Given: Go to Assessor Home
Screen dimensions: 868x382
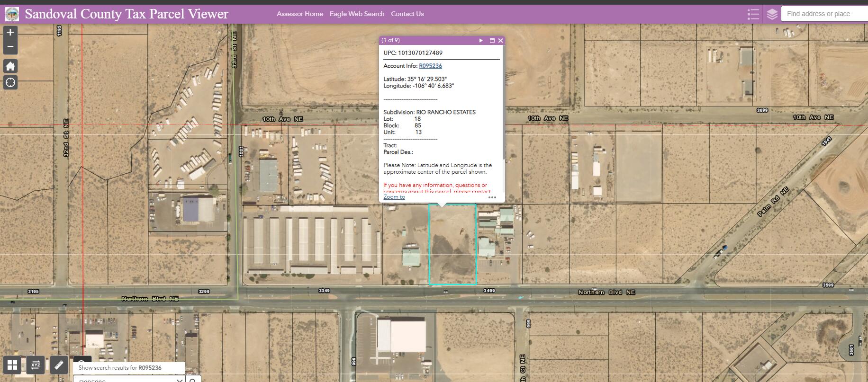Looking at the screenshot, I should (x=300, y=14).
